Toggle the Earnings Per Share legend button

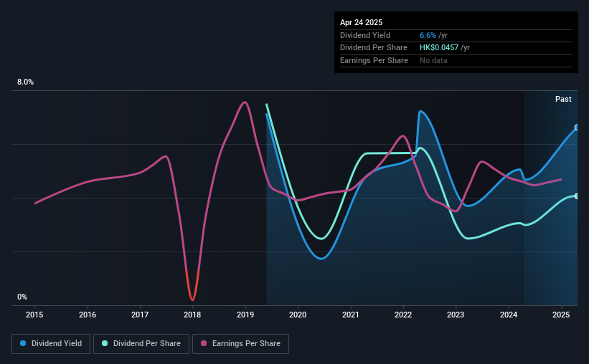click(x=240, y=344)
